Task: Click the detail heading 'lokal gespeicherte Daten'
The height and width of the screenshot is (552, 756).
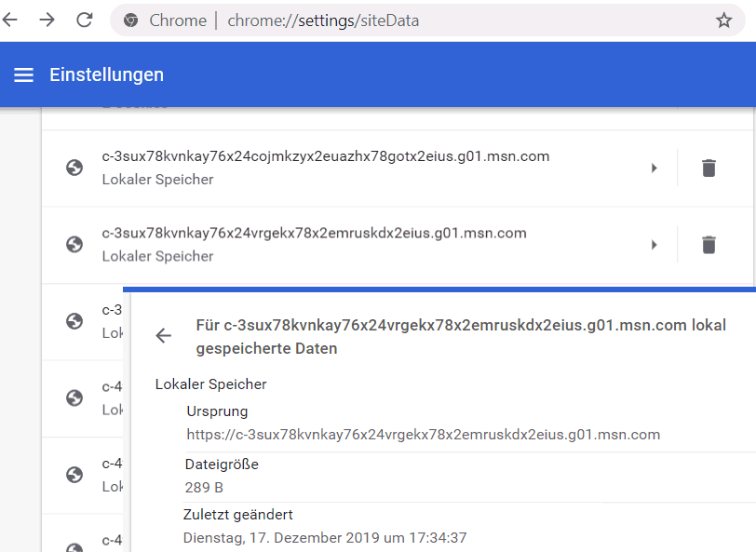Action: pos(461,336)
